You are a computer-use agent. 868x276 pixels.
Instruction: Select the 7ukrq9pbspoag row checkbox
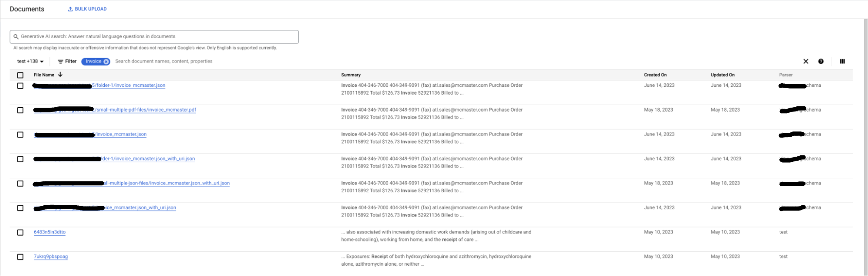click(x=20, y=257)
